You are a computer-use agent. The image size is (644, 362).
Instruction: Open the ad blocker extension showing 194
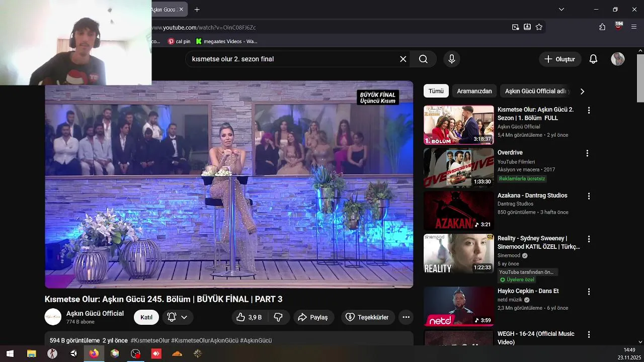618,26
